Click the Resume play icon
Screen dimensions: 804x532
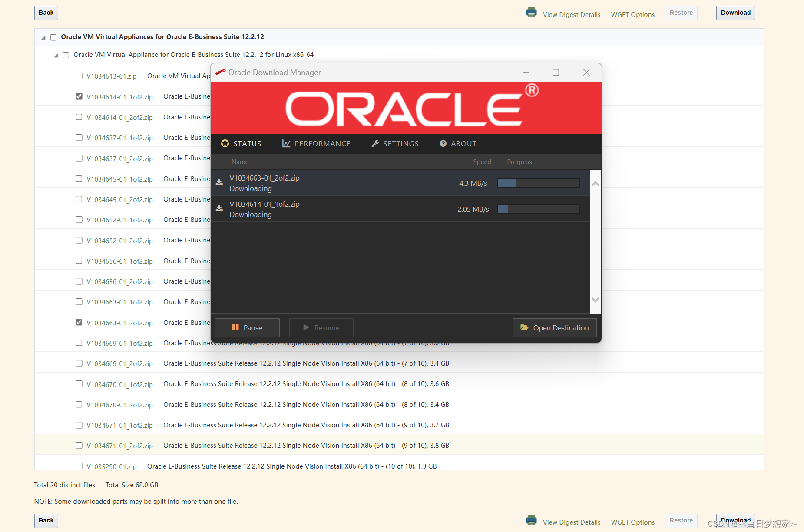pos(307,327)
